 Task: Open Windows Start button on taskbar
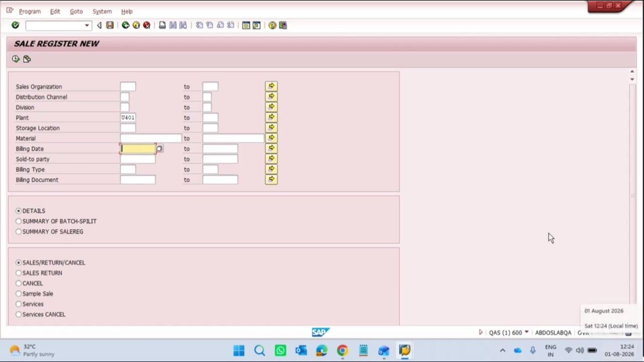(x=239, y=350)
